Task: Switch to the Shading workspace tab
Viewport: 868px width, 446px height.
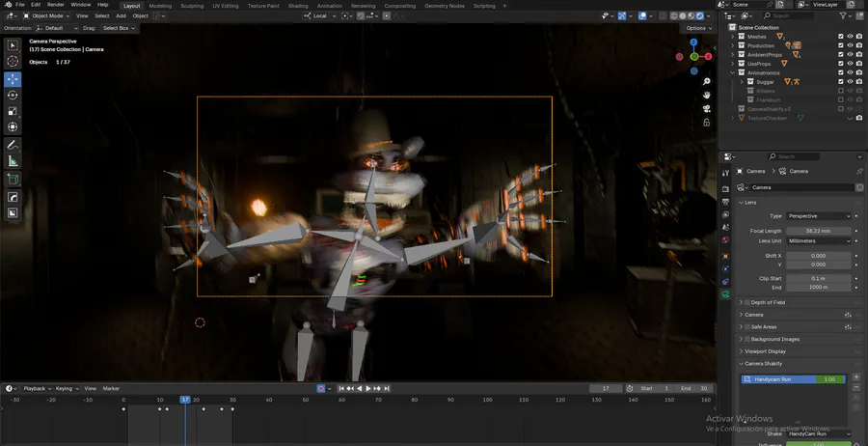Action: [298, 6]
